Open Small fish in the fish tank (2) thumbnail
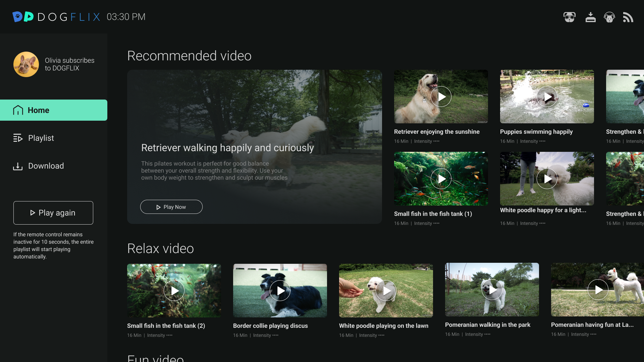Image resolution: width=644 pixels, height=362 pixels. coord(174,291)
